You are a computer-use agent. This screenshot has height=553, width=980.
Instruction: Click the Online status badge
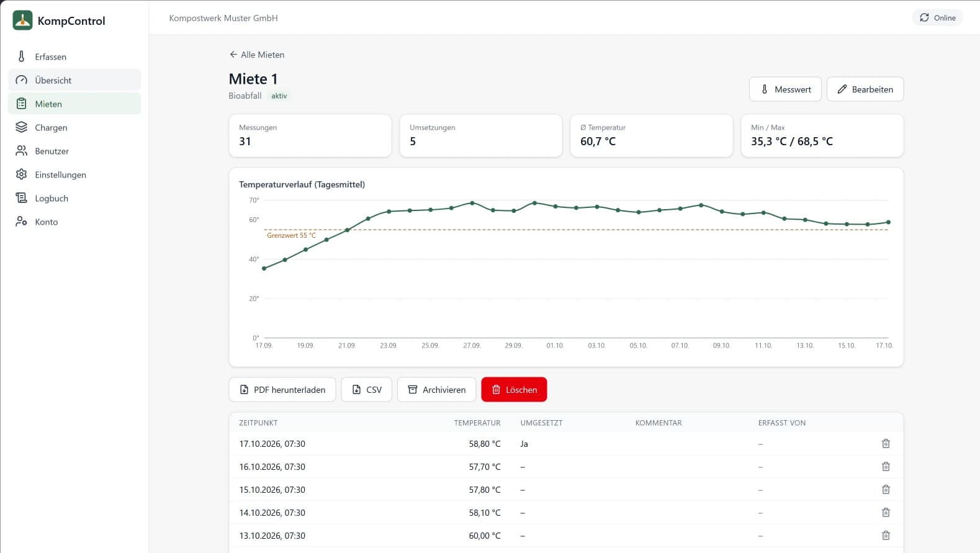point(937,17)
